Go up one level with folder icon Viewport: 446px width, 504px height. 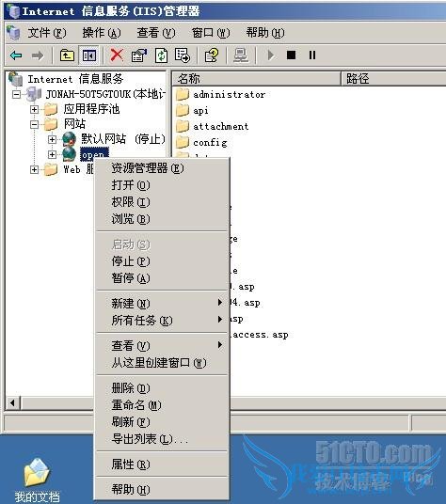(x=67, y=55)
